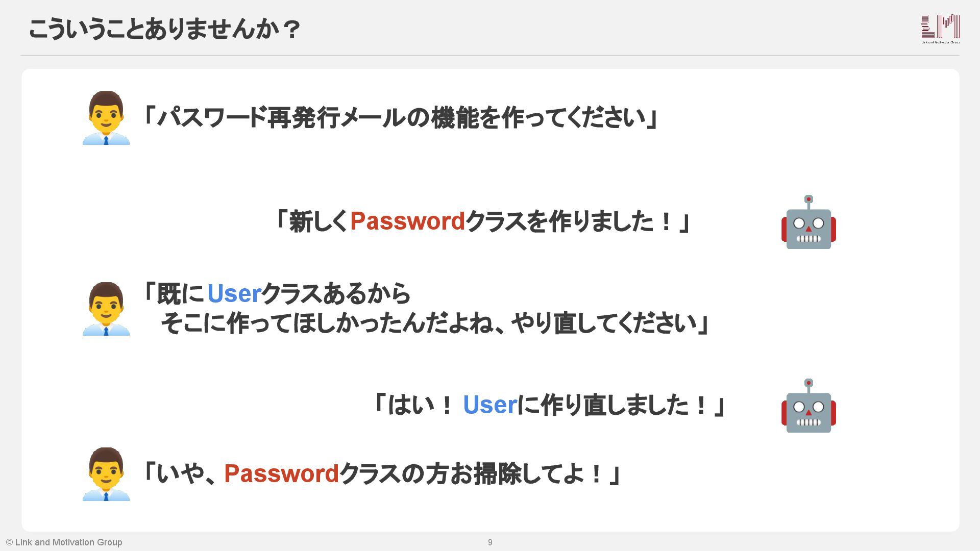This screenshot has height=551, width=980.
Task: Click blue User word in はい！ reply
Action: [490, 405]
